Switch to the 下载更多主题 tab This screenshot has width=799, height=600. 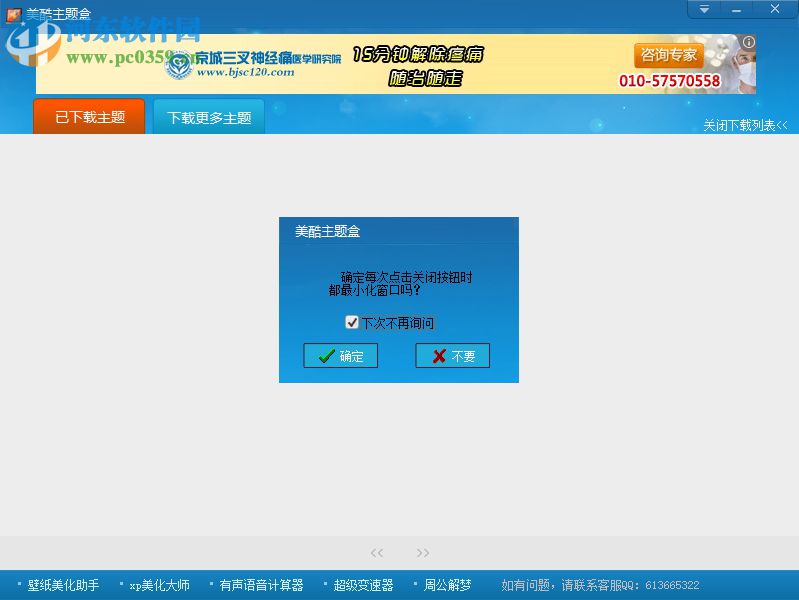click(x=209, y=117)
